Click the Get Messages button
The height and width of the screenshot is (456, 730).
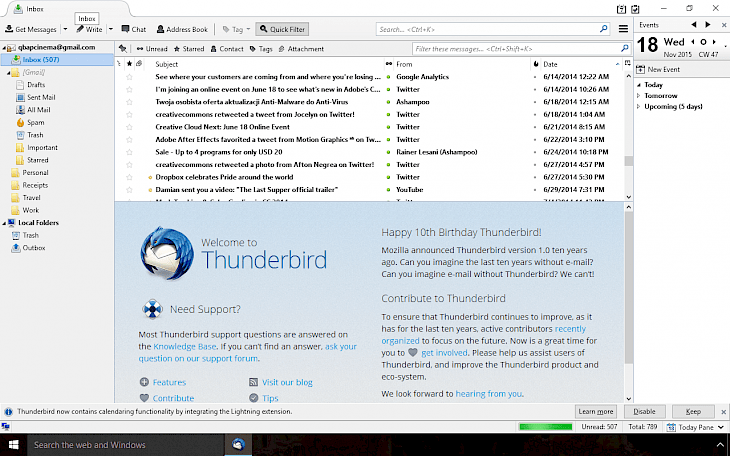[31, 29]
